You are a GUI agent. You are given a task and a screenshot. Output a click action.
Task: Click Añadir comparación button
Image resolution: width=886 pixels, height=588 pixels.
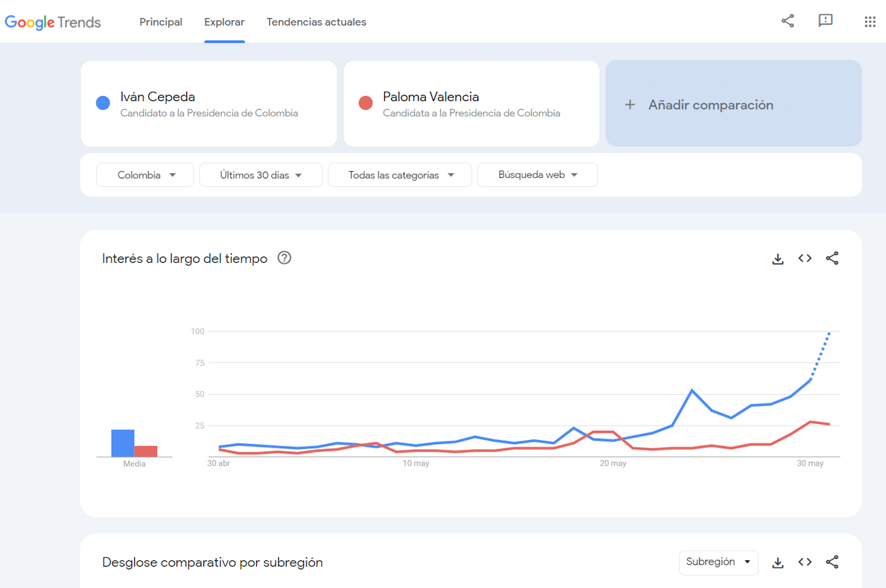[x=734, y=104]
